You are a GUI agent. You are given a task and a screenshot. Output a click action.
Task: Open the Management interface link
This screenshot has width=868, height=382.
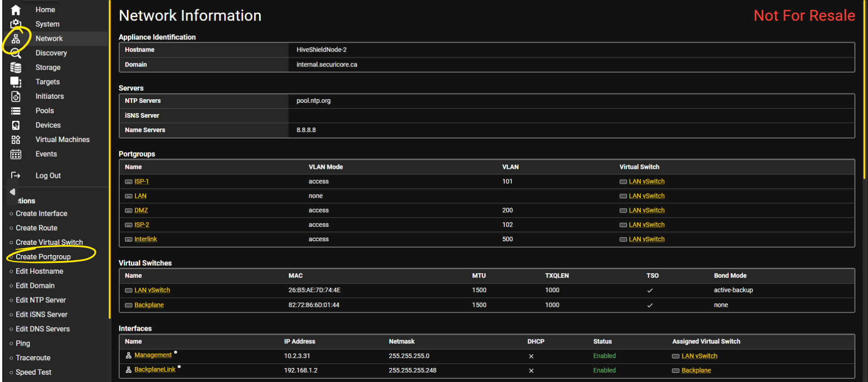[x=153, y=355]
